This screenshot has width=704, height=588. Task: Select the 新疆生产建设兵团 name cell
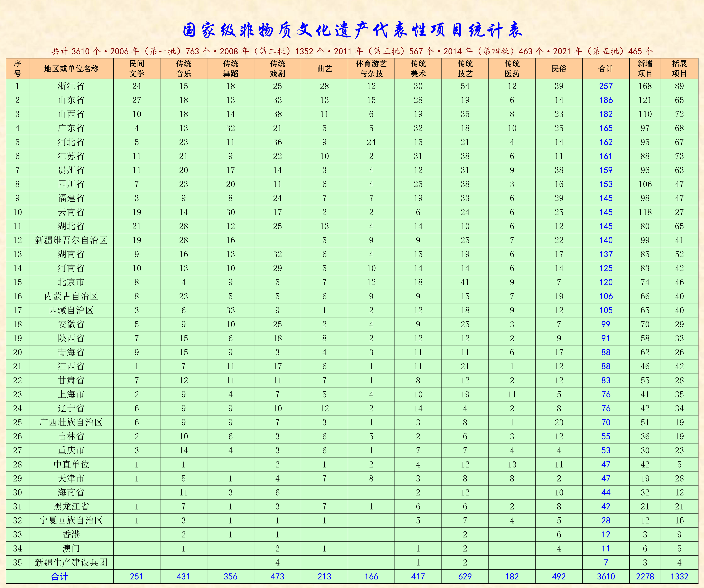pyautogui.click(x=71, y=563)
